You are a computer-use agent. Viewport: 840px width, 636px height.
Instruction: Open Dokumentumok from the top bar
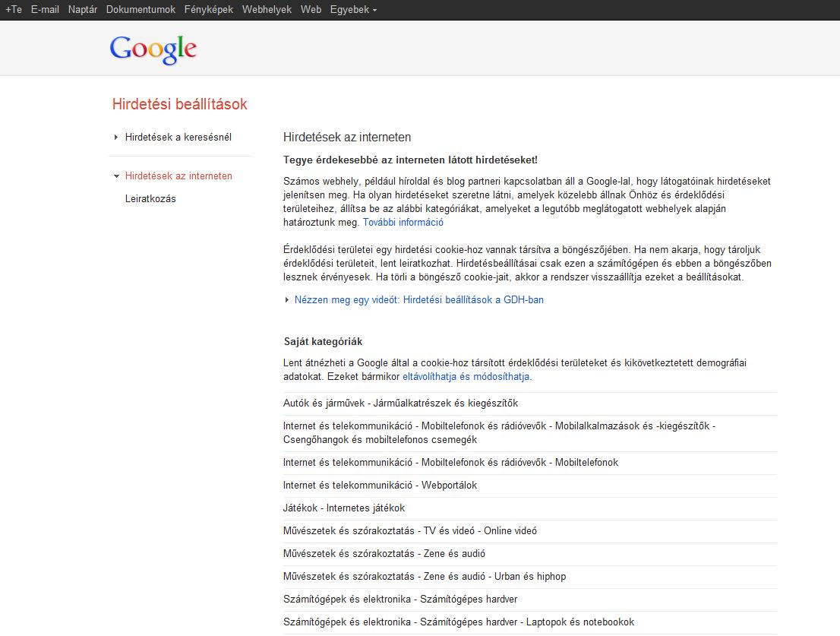click(x=141, y=10)
